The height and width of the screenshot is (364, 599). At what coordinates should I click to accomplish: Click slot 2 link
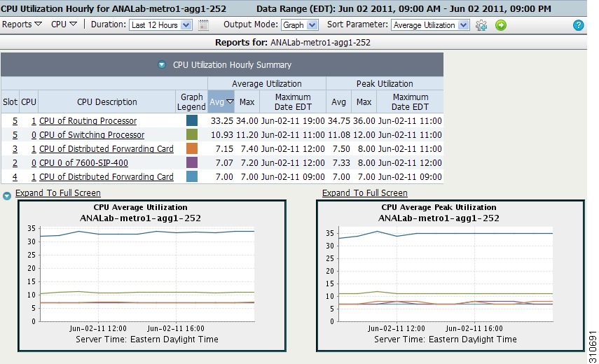15,163
